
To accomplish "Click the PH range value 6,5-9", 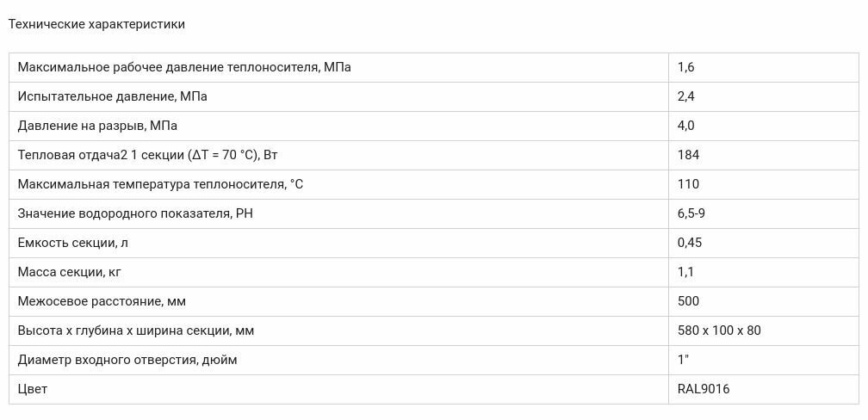I will point(691,213).
